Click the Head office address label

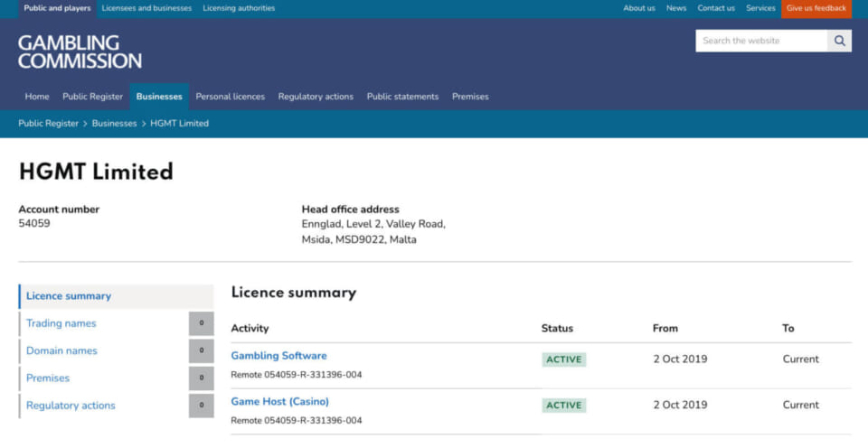click(351, 209)
